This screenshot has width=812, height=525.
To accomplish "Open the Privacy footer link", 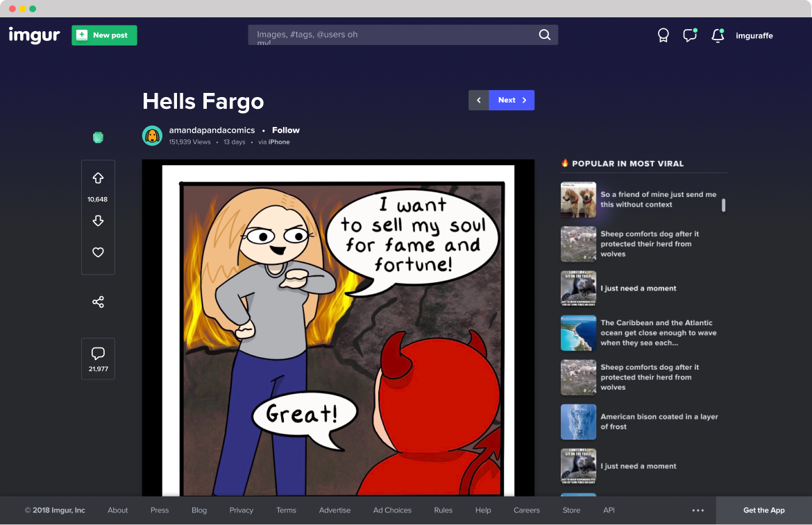I will pyautogui.click(x=241, y=510).
